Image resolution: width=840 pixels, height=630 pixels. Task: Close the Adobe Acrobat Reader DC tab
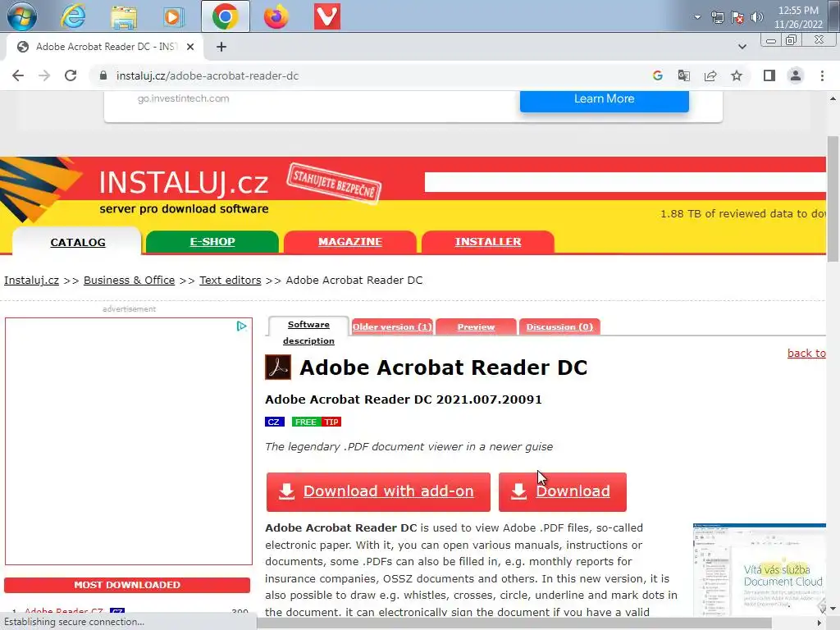pyautogui.click(x=190, y=47)
